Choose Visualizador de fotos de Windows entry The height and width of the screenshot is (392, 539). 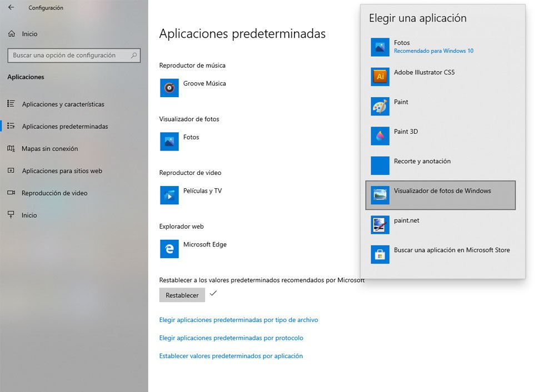[441, 195]
